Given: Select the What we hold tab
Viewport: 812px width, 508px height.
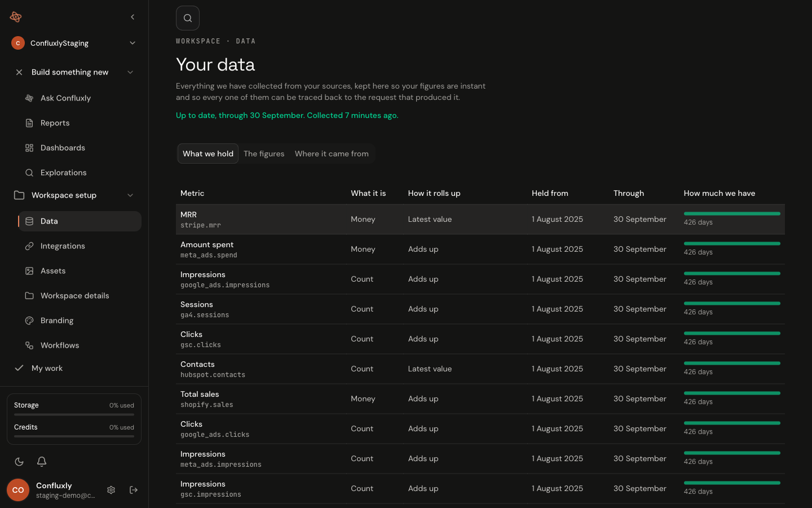Looking at the screenshot, I should (x=208, y=154).
